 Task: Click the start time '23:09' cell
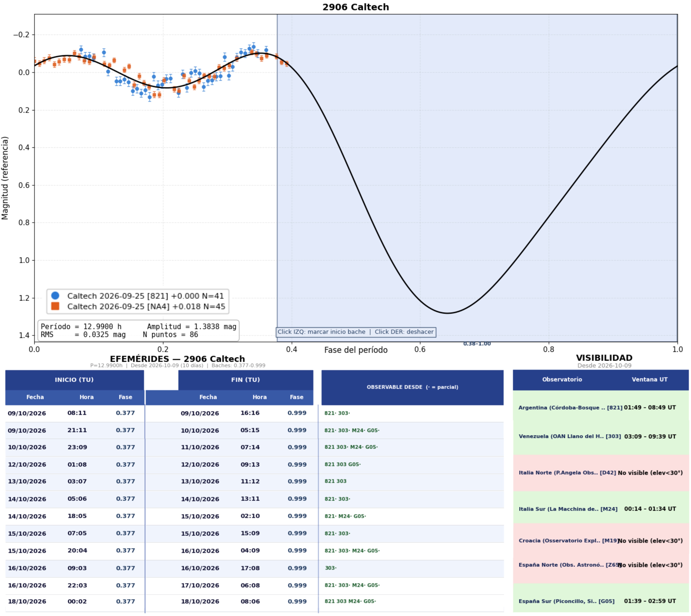(x=77, y=447)
